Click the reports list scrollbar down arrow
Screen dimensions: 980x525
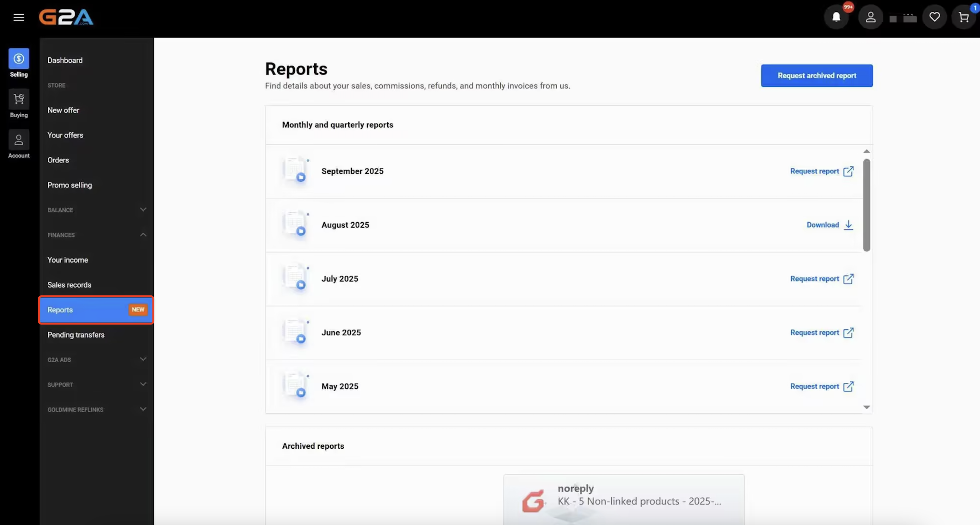pos(866,407)
